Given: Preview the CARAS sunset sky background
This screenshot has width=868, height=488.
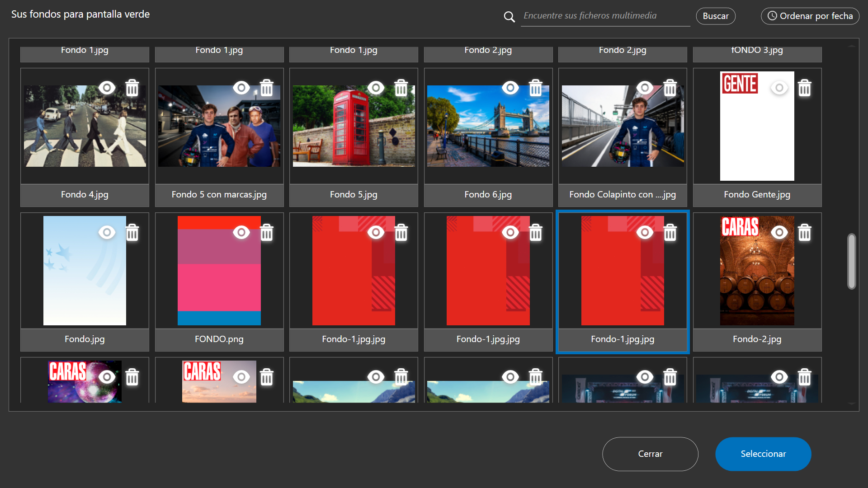Looking at the screenshot, I should (x=241, y=377).
